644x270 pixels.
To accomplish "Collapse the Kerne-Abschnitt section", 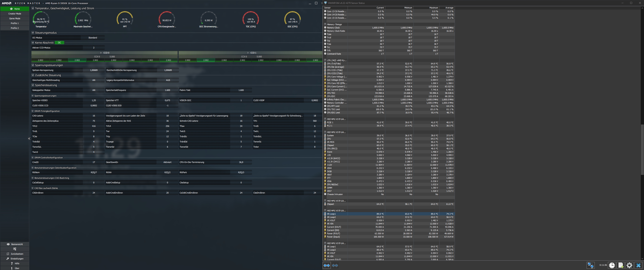I will [x=33, y=43].
